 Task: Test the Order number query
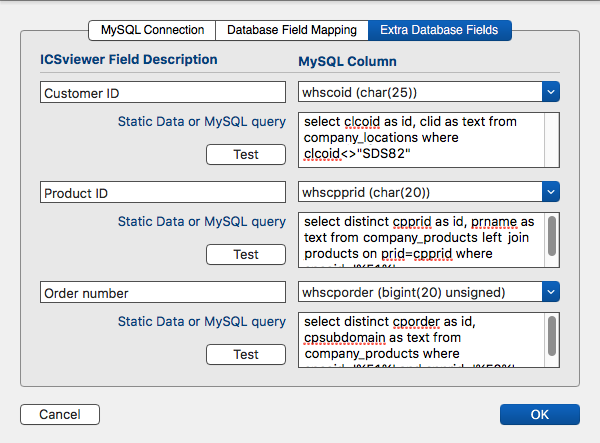[246, 355]
